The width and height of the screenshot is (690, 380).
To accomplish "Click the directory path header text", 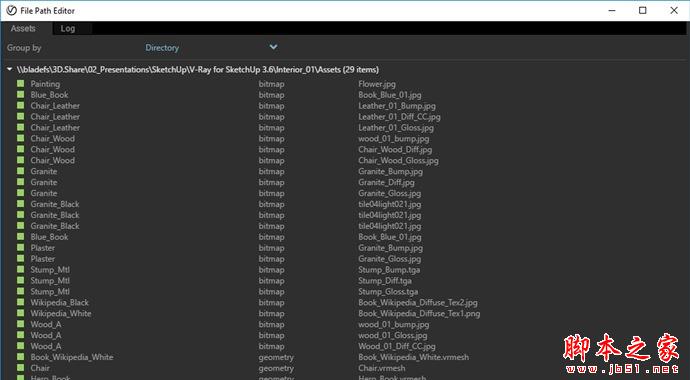I will pos(198,69).
